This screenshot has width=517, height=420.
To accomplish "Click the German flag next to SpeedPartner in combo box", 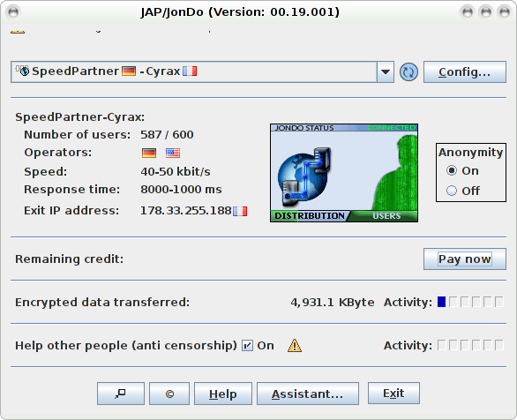I will (x=129, y=71).
